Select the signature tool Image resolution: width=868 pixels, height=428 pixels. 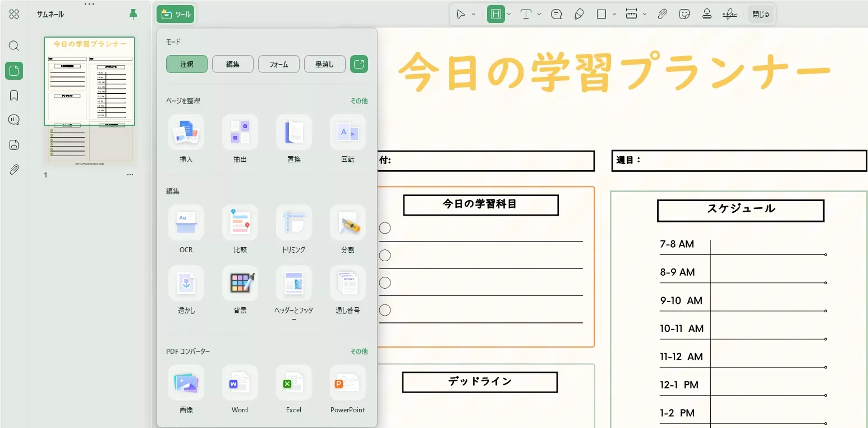pos(730,14)
